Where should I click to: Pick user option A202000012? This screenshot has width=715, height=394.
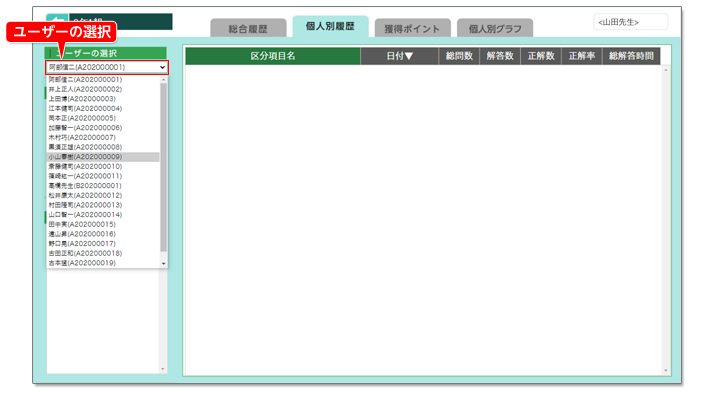click(103, 195)
